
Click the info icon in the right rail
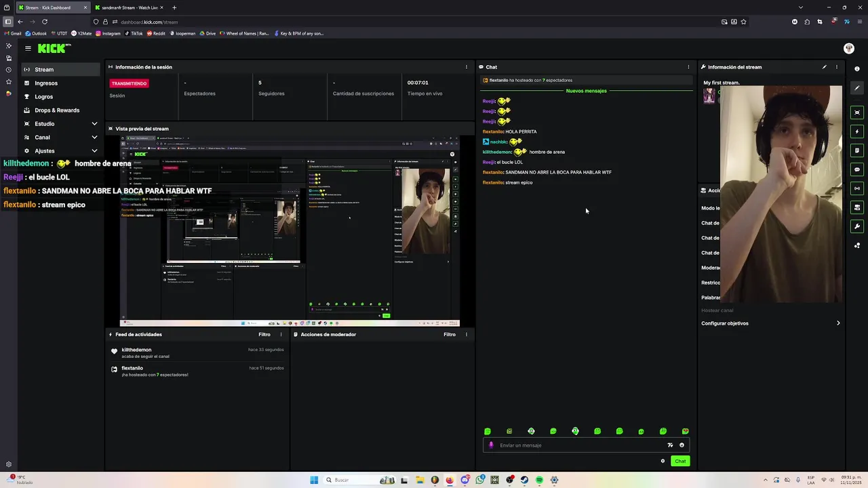click(x=857, y=69)
